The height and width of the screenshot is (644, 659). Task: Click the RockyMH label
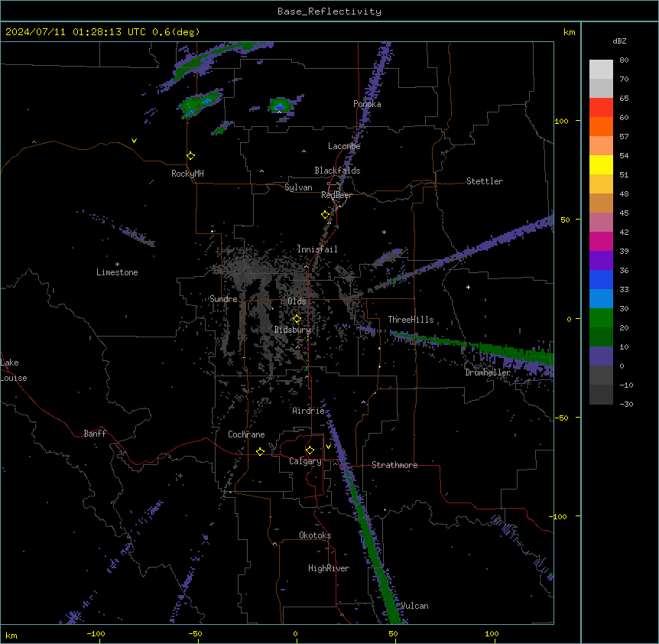(187, 174)
